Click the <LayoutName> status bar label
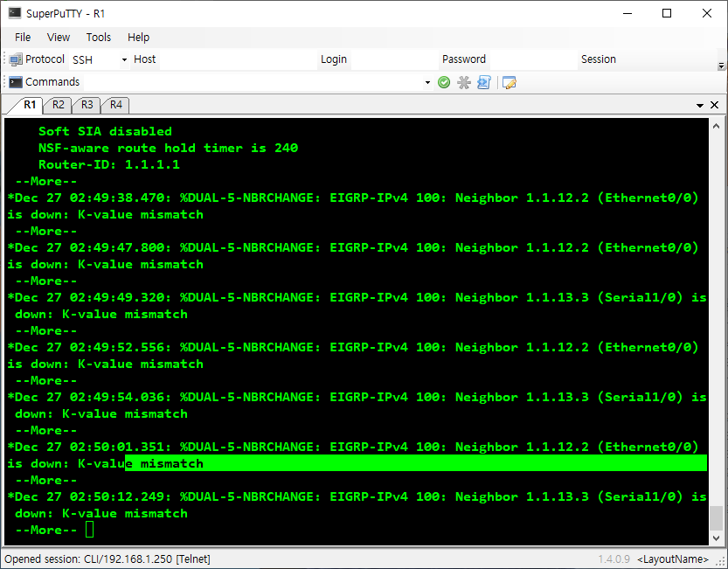The image size is (728, 569). point(673,559)
